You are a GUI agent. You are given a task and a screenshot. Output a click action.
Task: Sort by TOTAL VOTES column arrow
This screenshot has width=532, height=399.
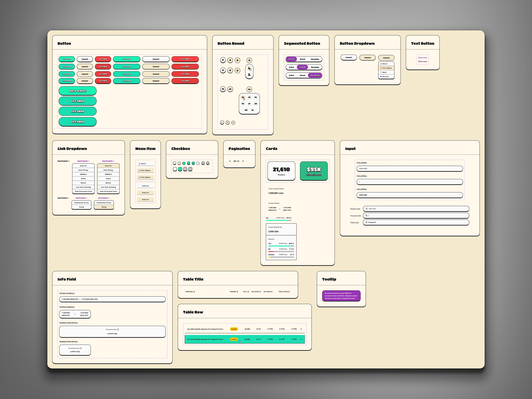[289, 292]
